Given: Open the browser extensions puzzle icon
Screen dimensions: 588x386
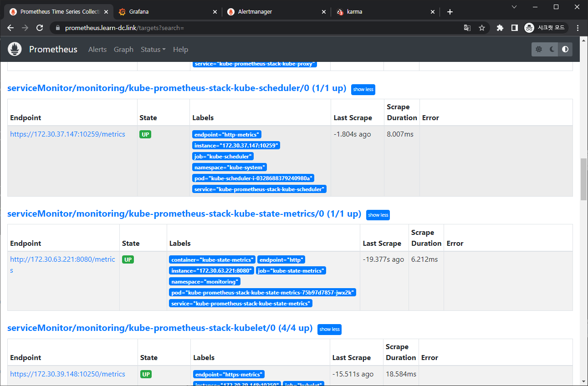Looking at the screenshot, I should (x=500, y=28).
